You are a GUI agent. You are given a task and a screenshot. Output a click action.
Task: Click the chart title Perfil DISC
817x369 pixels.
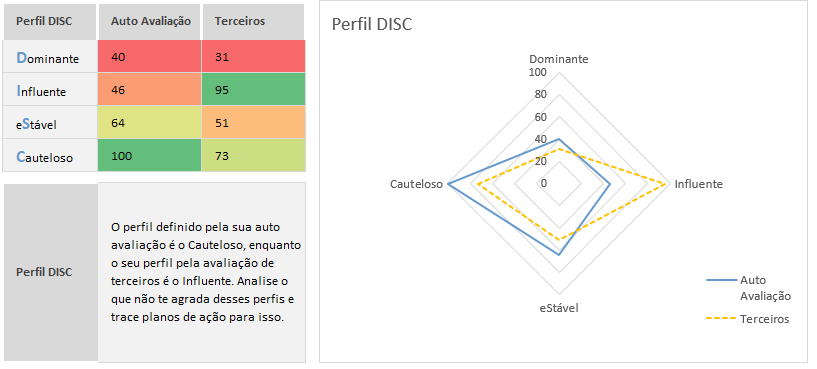pos(372,24)
